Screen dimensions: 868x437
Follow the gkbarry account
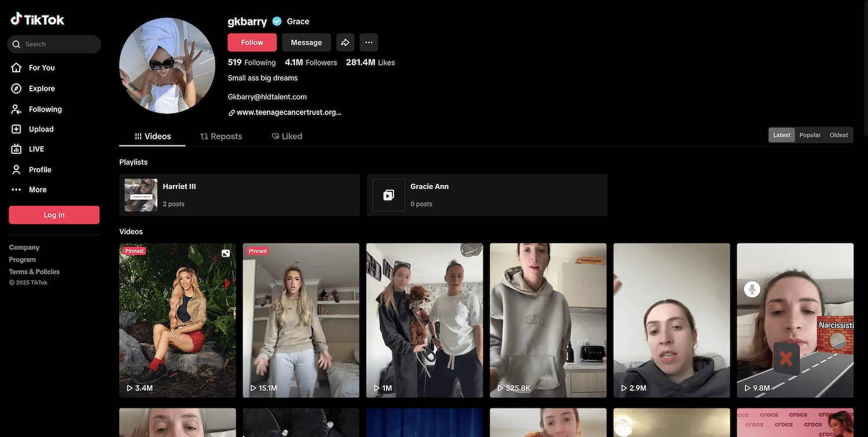pos(252,42)
